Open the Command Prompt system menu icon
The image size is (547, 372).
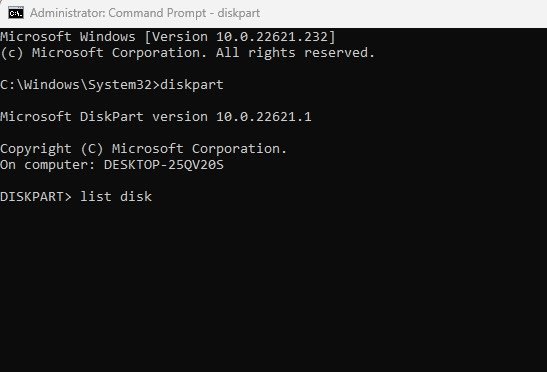pyautogui.click(x=16, y=13)
